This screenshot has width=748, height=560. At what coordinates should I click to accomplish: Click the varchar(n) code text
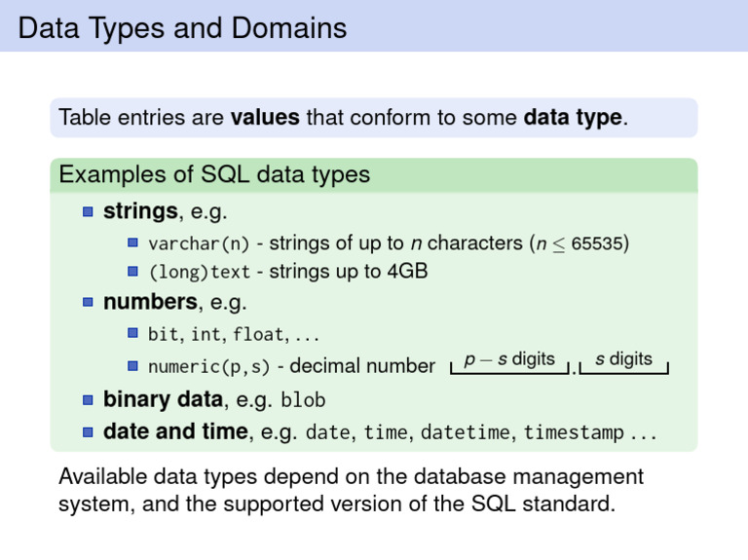[x=199, y=243]
